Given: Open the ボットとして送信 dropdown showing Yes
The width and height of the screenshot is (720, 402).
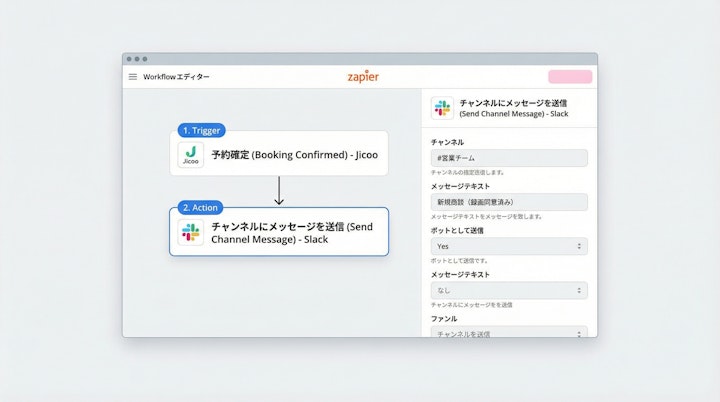Looking at the screenshot, I should tap(509, 246).
